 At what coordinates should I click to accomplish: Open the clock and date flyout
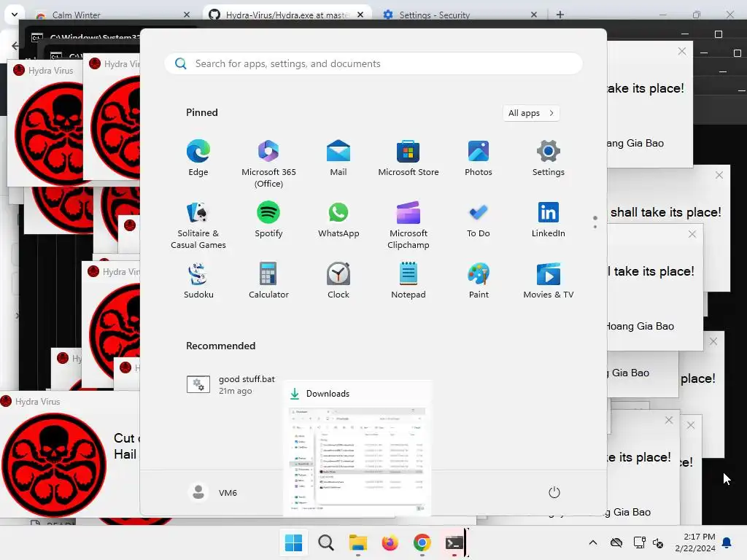[x=695, y=542]
